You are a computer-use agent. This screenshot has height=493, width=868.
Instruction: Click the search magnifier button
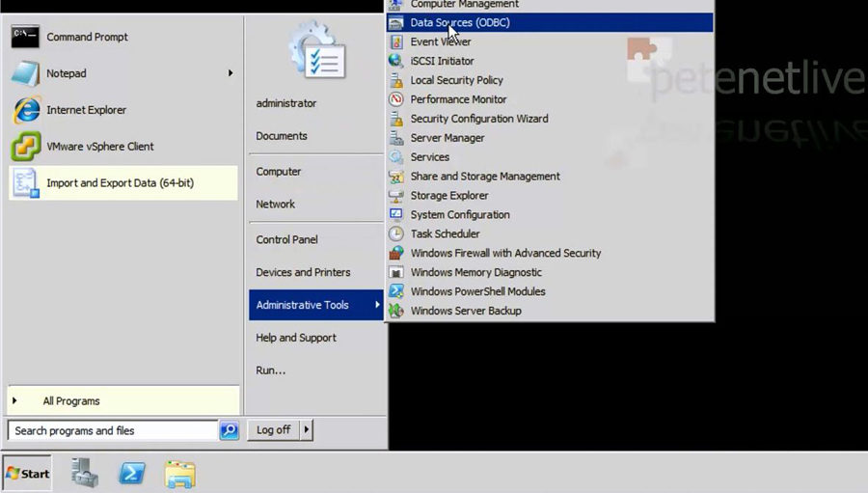(x=230, y=430)
